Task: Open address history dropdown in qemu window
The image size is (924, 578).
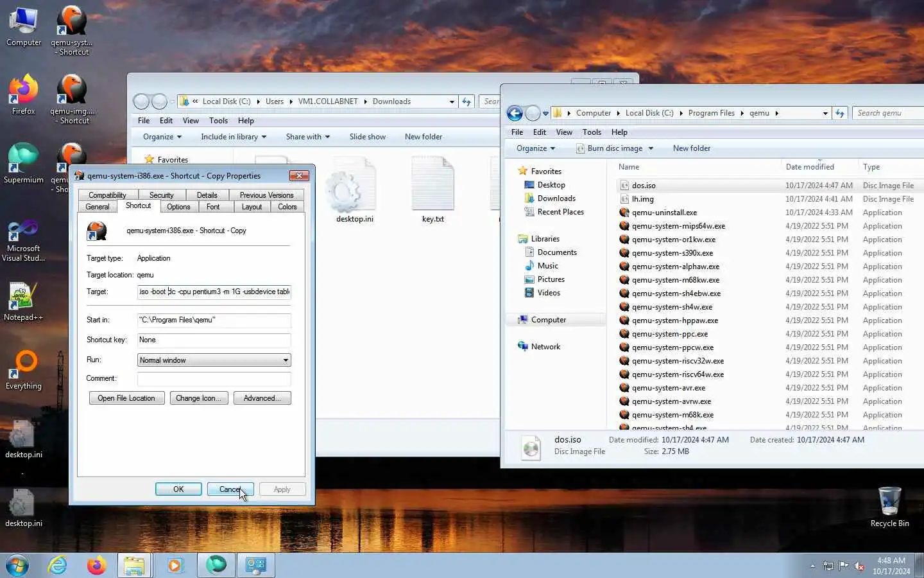Action: click(x=825, y=113)
